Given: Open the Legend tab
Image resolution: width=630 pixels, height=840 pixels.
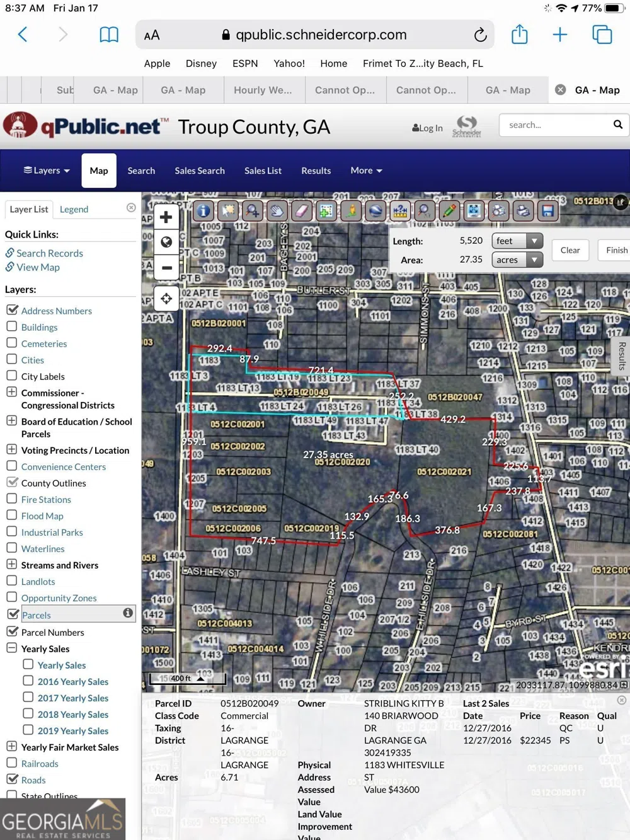Looking at the screenshot, I should [74, 209].
